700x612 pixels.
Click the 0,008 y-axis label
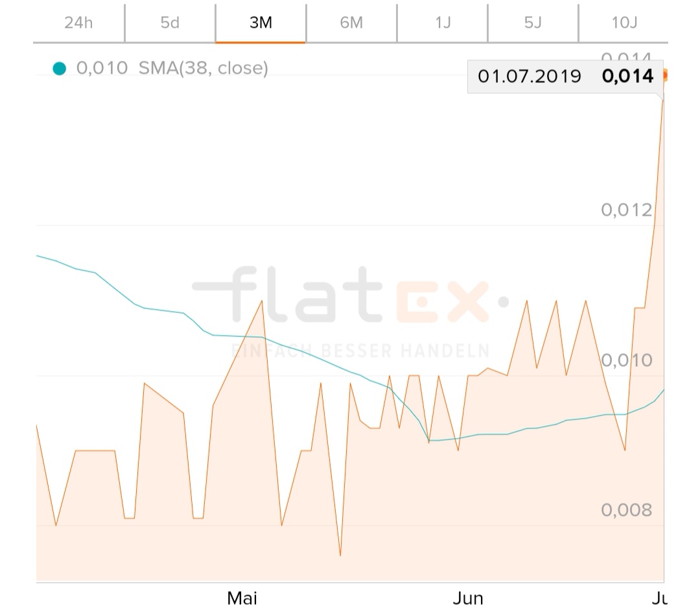[x=626, y=510]
